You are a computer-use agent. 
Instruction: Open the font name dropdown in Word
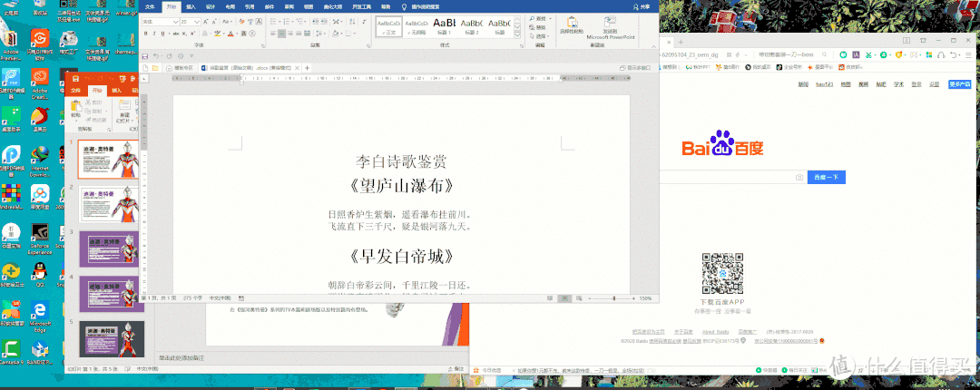coord(176,22)
